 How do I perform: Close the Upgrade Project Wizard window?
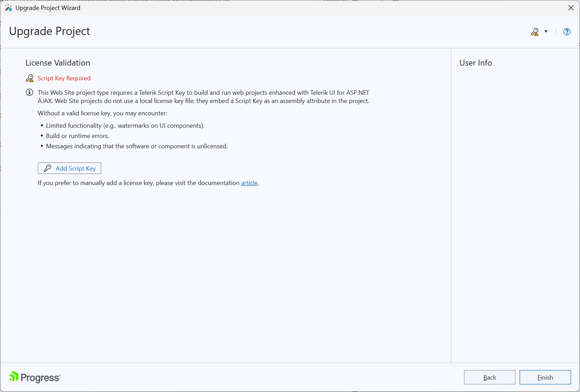coord(571,8)
